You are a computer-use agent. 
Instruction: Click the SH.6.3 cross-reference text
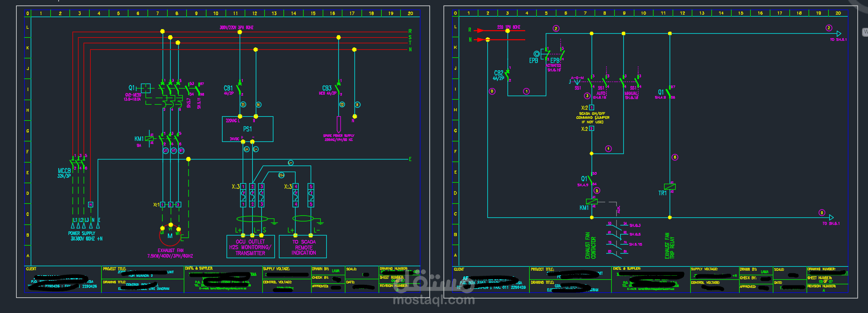(x=634, y=225)
